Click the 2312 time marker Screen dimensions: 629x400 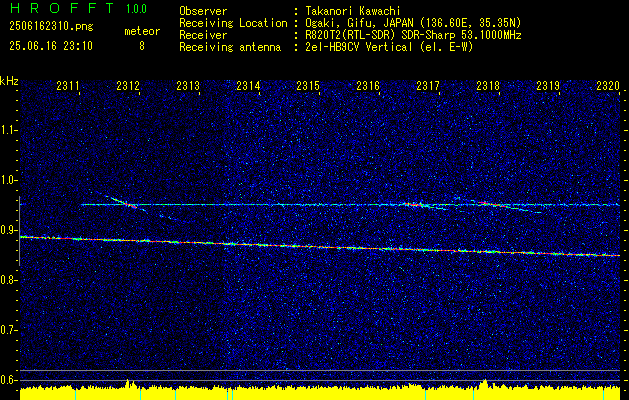pyautogui.click(x=128, y=85)
